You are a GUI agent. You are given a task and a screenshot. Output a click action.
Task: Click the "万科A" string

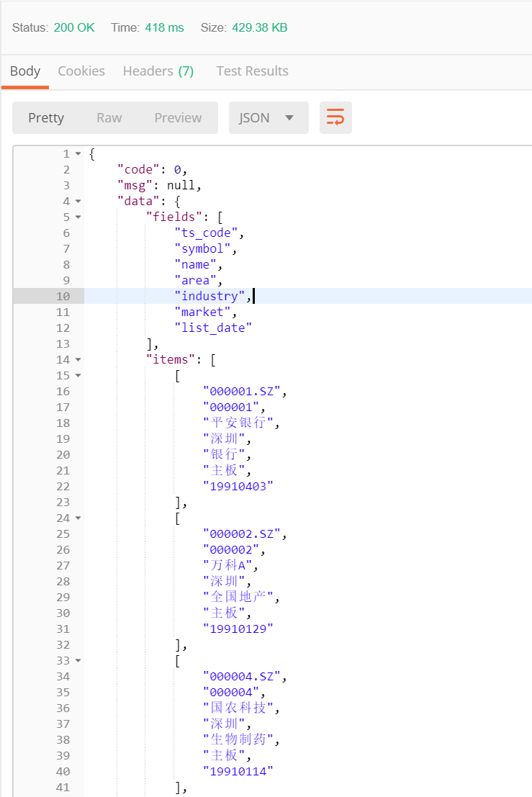(227, 565)
